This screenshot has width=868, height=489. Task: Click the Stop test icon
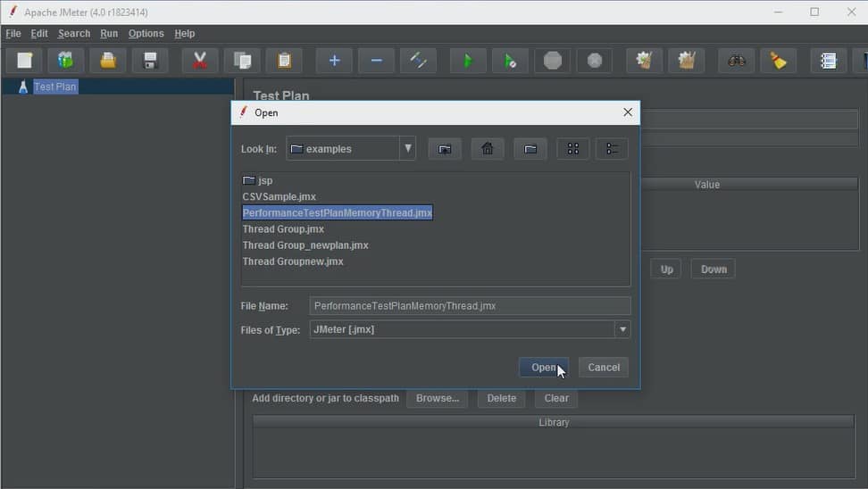coord(553,61)
